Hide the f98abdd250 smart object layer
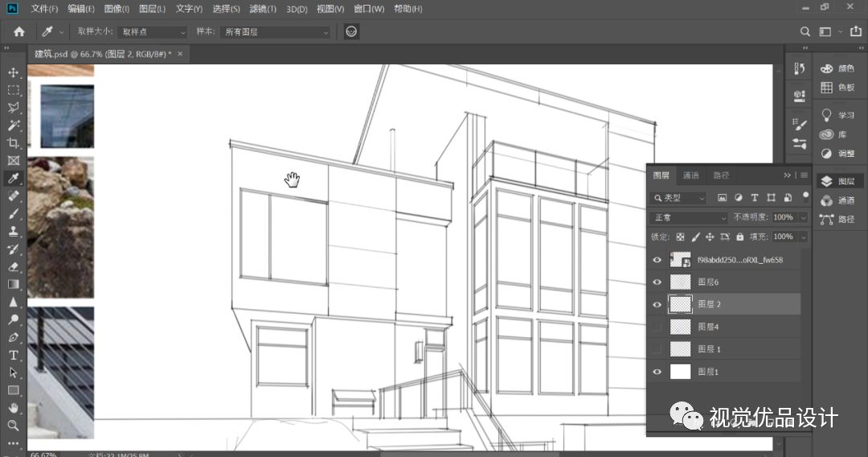 tap(657, 260)
